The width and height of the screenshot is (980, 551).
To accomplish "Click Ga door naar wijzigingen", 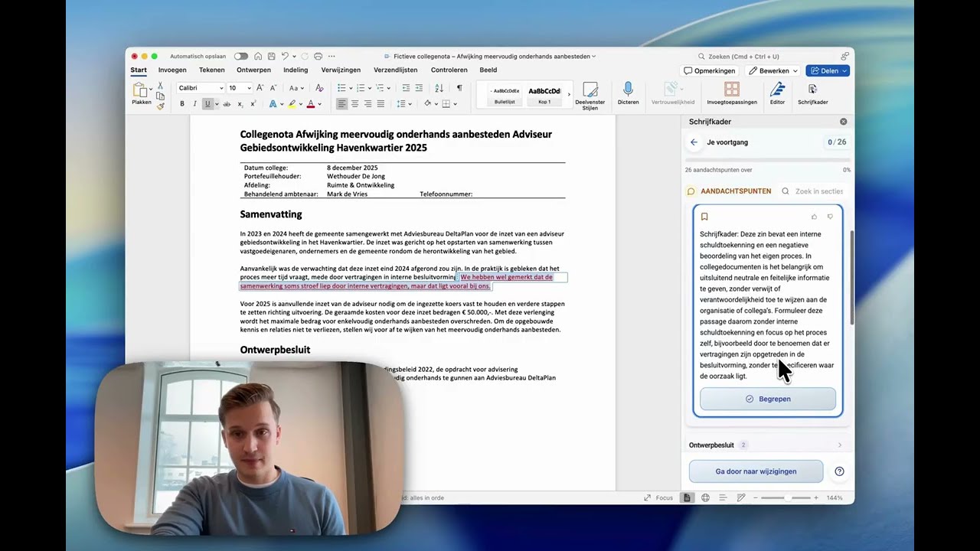I will [x=756, y=471].
